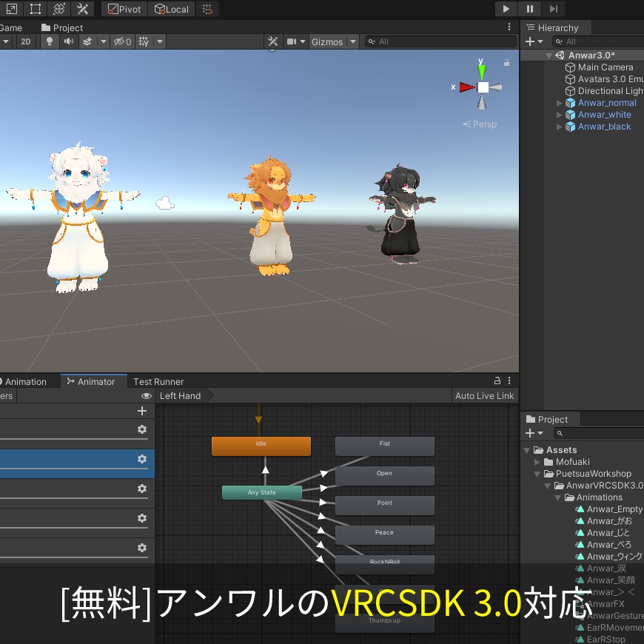Open scene camera dropdown arrow

click(303, 41)
